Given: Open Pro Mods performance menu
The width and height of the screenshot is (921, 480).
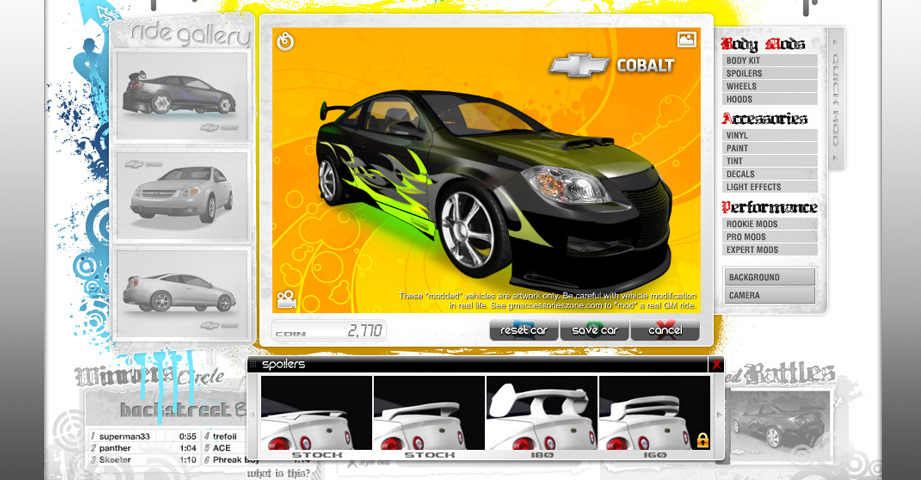Looking at the screenshot, I should 769,237.
